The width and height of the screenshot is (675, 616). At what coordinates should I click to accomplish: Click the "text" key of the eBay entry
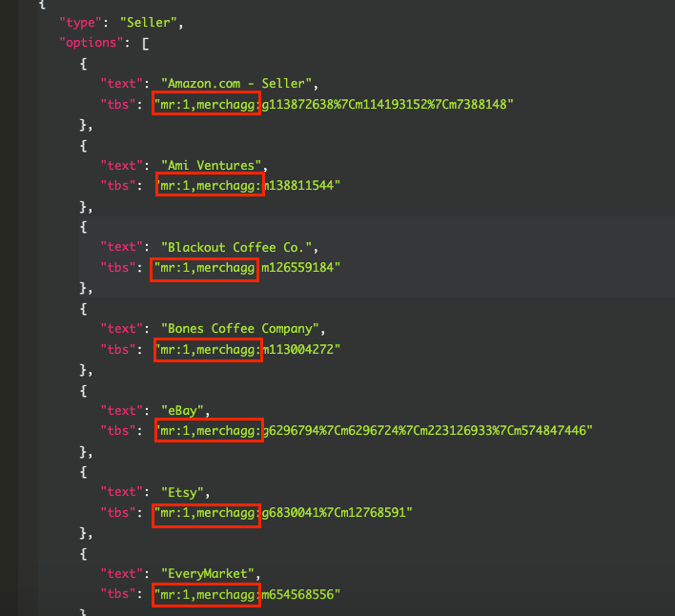(x=122, y=410)
